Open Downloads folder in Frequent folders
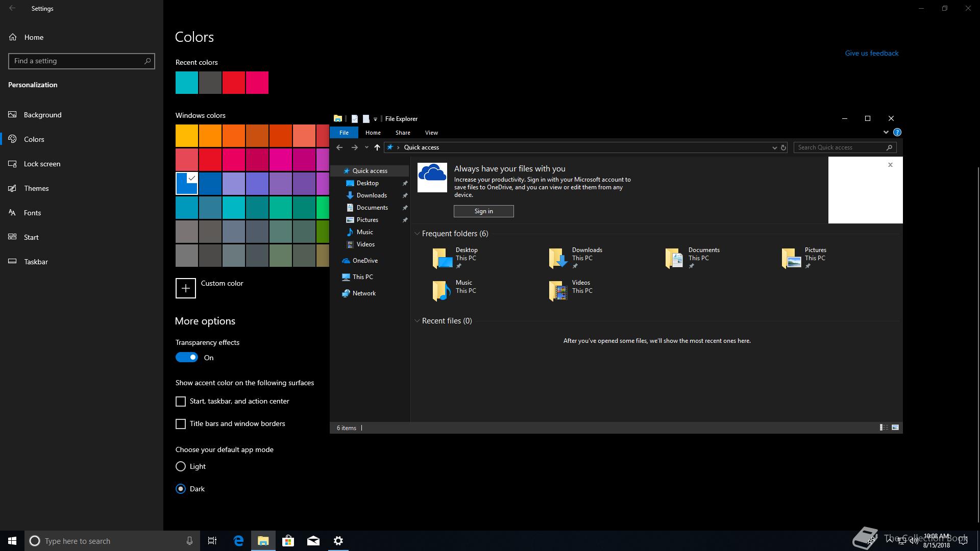 point(575,258)
